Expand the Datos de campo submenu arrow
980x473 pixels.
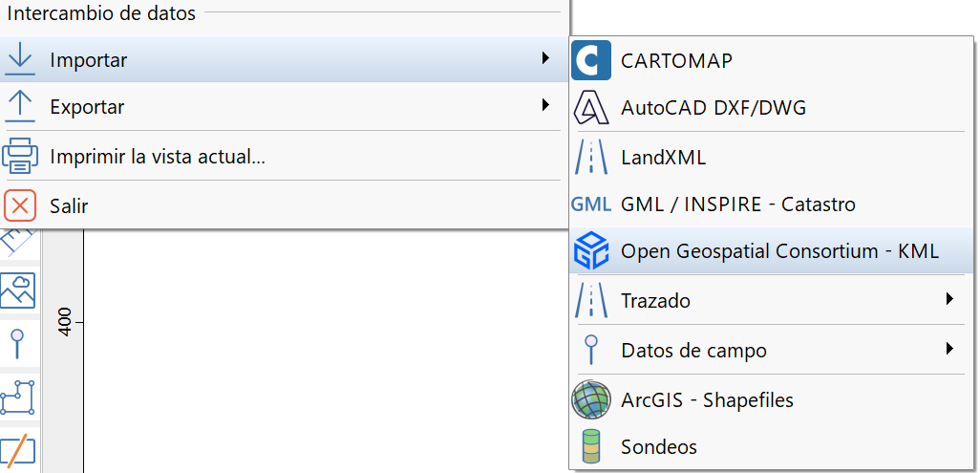coord(950,348)
